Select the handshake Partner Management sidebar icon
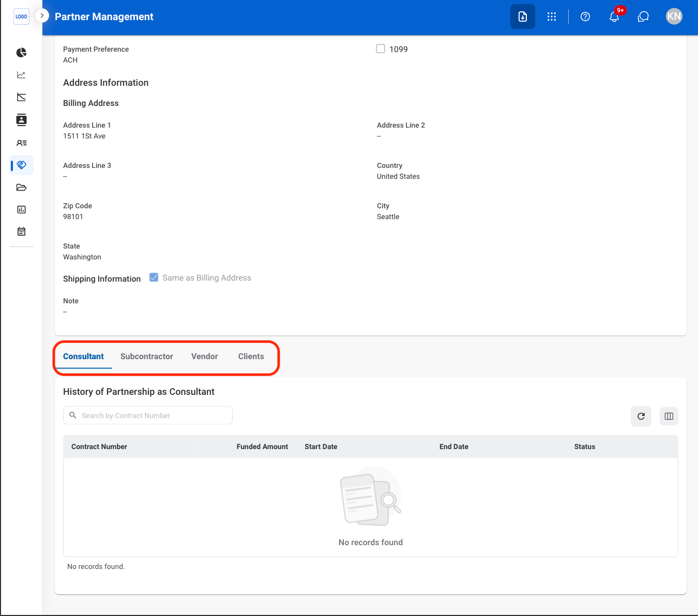 [21, 165]
